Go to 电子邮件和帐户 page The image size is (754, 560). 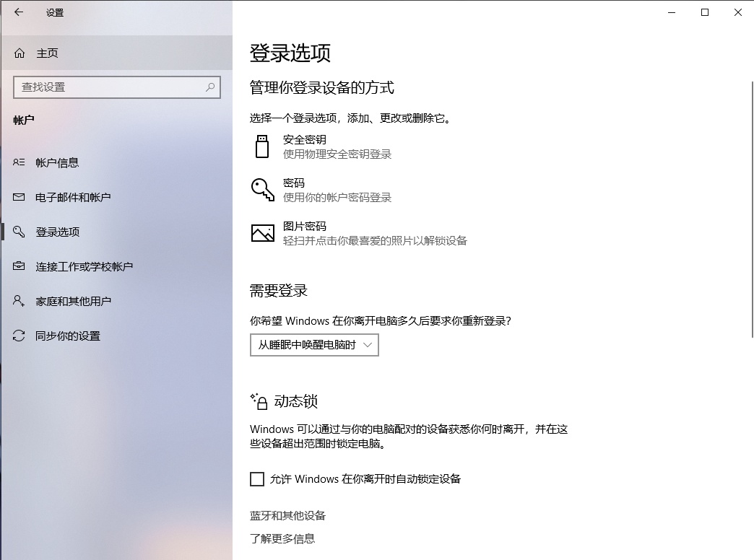(117, 197)
